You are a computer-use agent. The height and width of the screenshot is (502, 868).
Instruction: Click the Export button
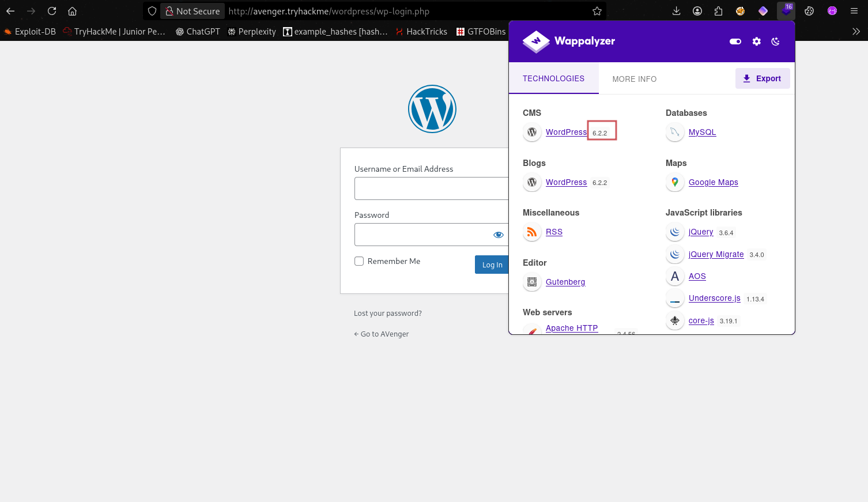click(762, 78)
